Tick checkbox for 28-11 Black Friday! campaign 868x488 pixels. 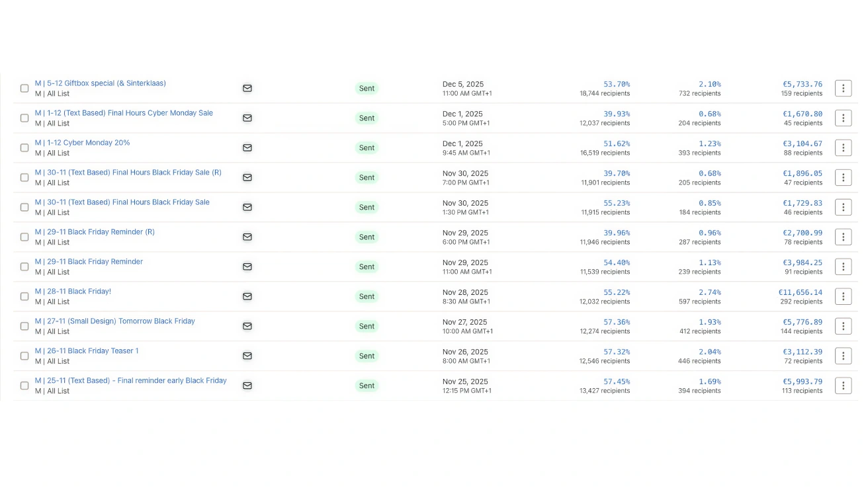click(24, 296)
